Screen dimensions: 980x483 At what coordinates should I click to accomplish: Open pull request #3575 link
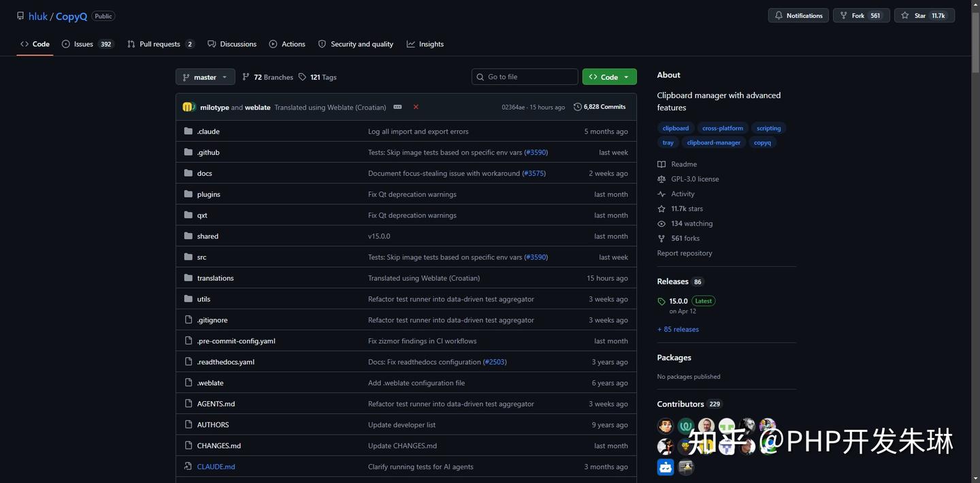[534, 173]
